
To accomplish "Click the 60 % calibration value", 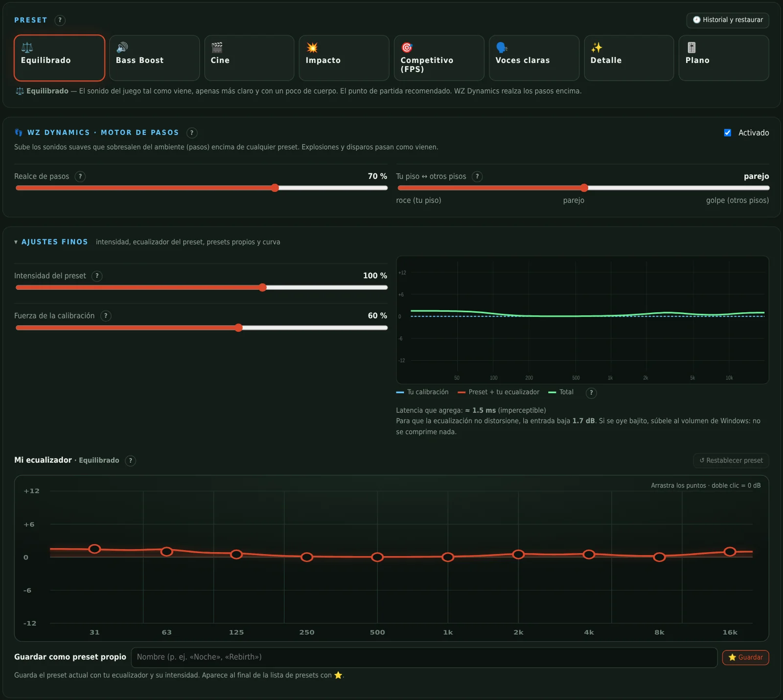I will coord(377,316).
